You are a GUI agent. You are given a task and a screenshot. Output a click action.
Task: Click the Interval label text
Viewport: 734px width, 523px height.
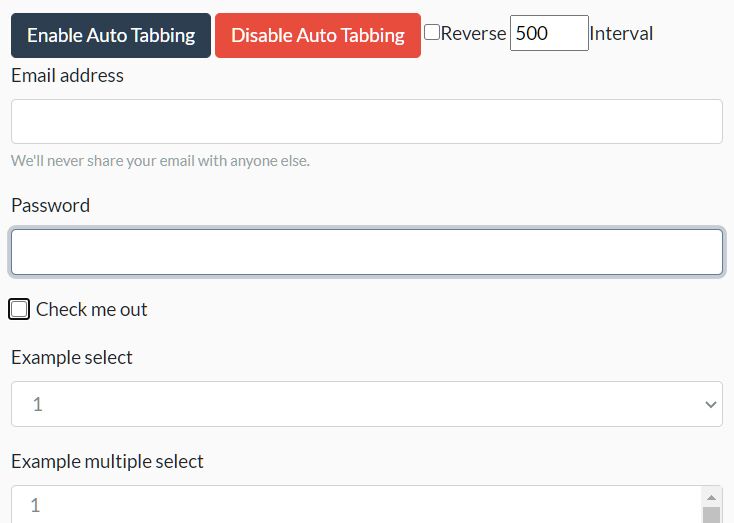[x=621, y=33]
